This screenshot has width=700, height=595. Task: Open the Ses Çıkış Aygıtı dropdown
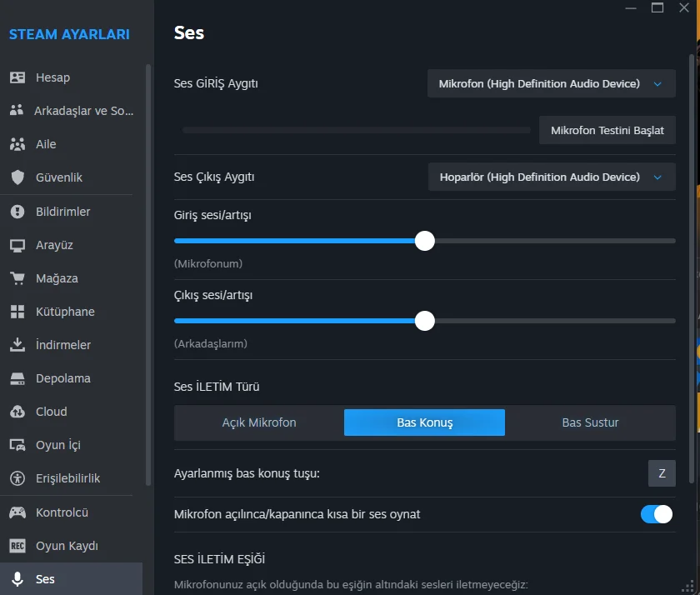pyautogui.click(x=551, y=177)
